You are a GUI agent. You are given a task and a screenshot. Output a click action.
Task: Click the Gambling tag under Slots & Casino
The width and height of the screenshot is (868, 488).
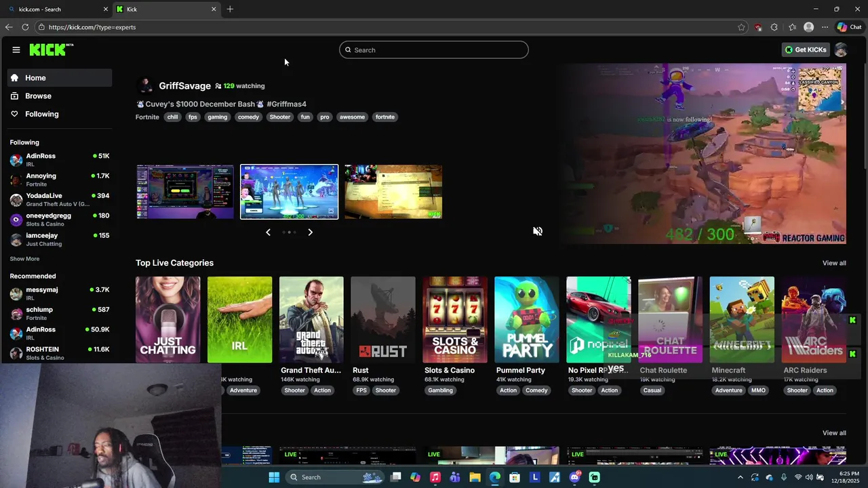(x=440, y=390)
